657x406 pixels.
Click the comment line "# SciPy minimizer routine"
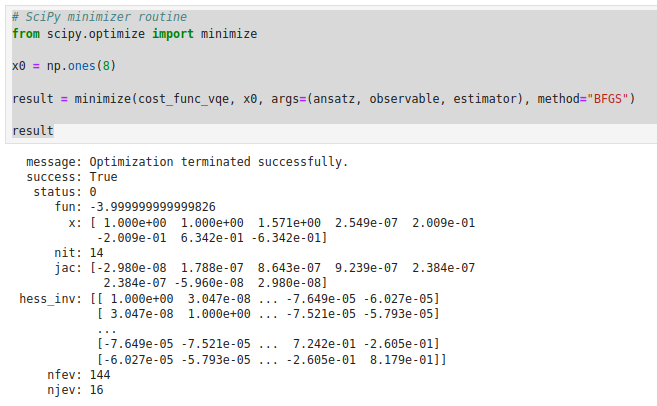pos(99,17)
